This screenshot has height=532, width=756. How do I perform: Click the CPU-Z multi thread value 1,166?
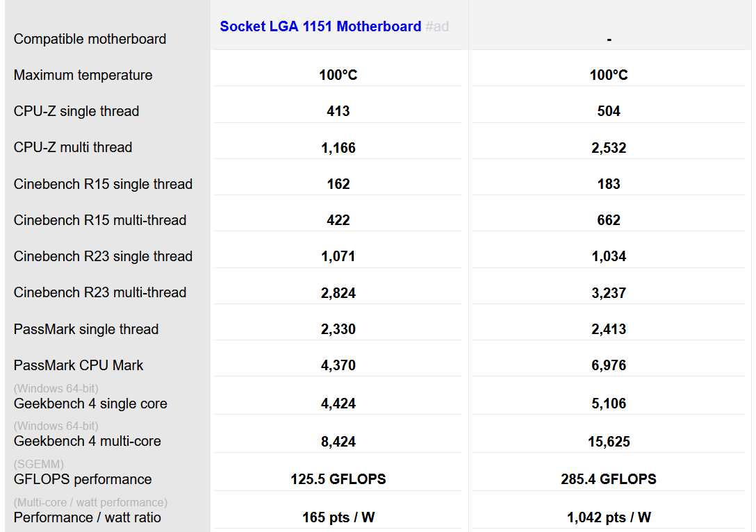(x=338, y=148)
